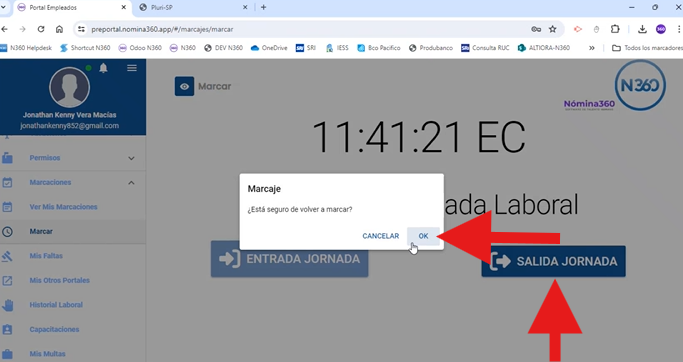Screen dimensions: 683x362
Task: Open Mis Otros Portales
Action: (x=60, y=280)
